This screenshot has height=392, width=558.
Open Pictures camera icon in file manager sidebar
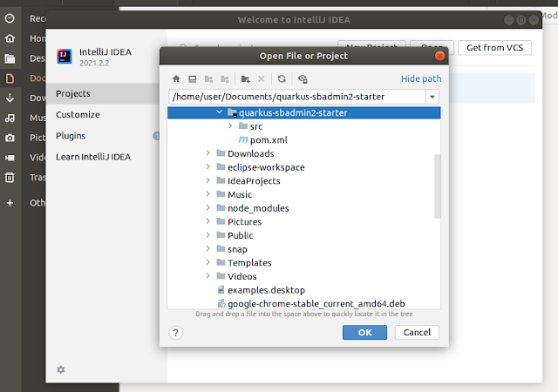(x=10, y=138)
